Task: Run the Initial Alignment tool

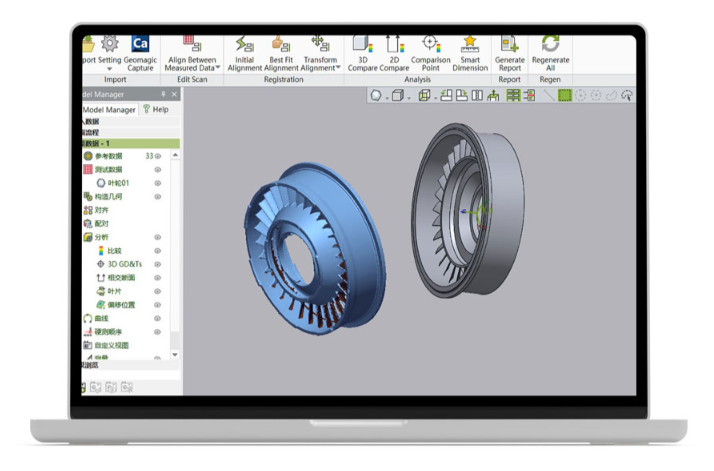Action: tap(245, 54)
